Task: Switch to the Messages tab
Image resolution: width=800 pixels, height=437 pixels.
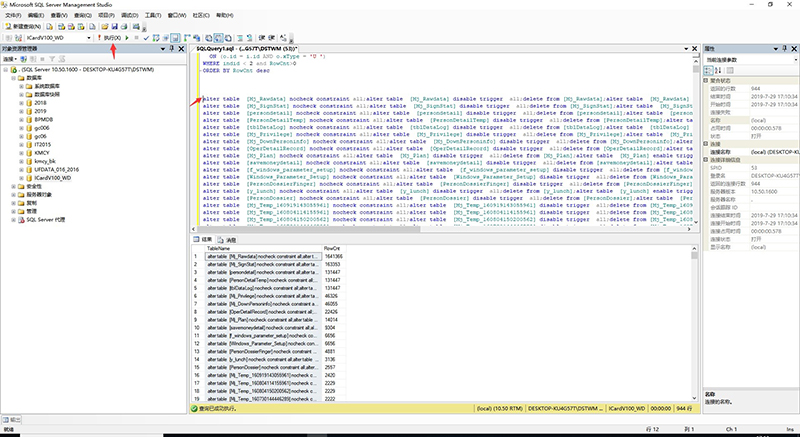Action: click(x=227, y=239)
